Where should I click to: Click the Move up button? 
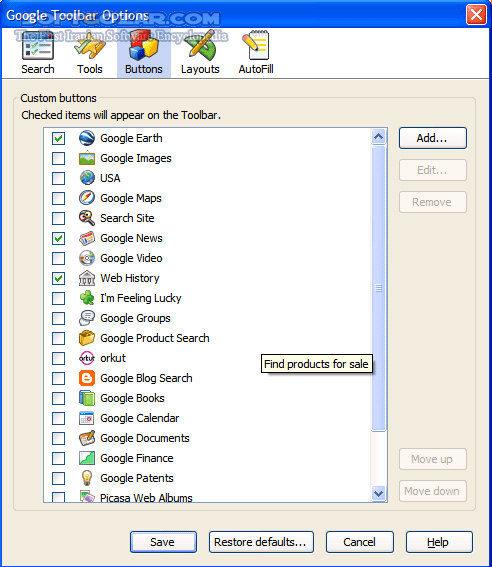[x=433, y=459]
